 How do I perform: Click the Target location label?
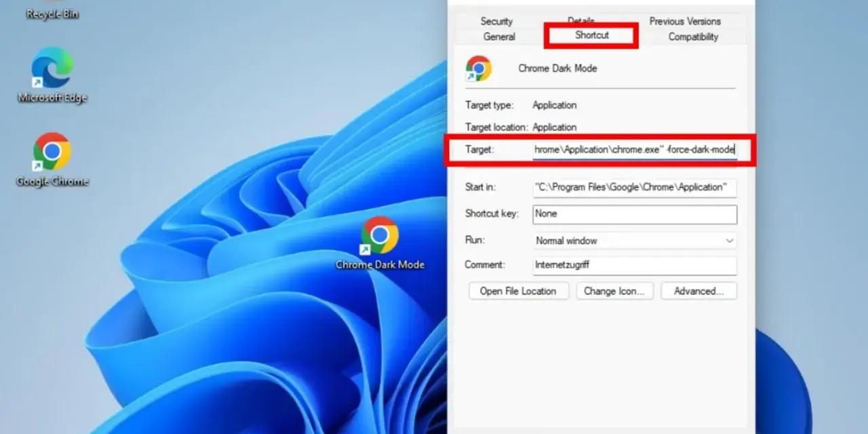tap(496, 127)
